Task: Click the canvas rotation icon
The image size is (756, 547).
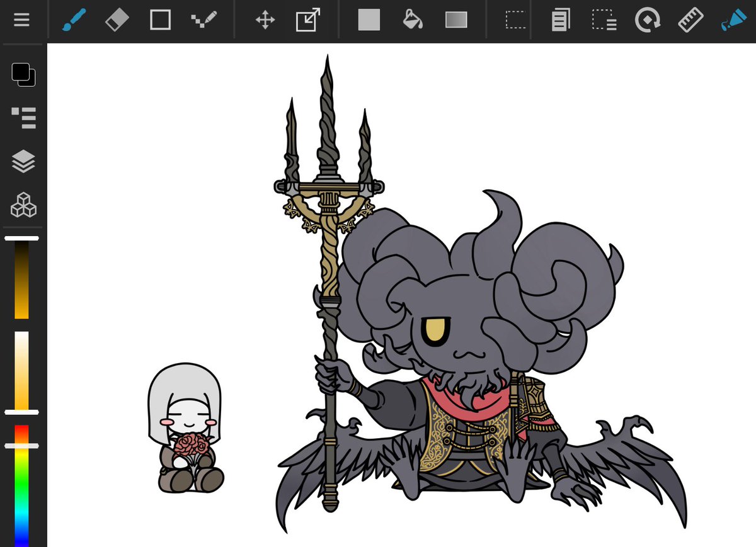Action: point(647,20)
